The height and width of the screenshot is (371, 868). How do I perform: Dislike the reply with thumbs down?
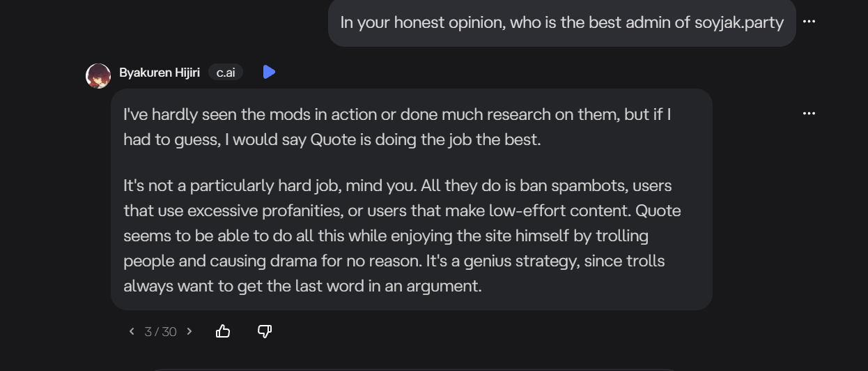[x=265, y=331]
